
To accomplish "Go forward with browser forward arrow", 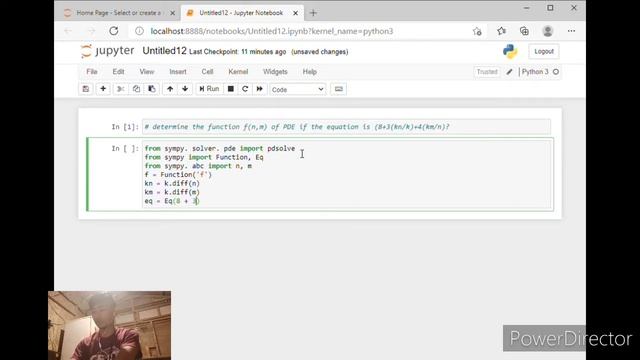I will click(91, 31).
